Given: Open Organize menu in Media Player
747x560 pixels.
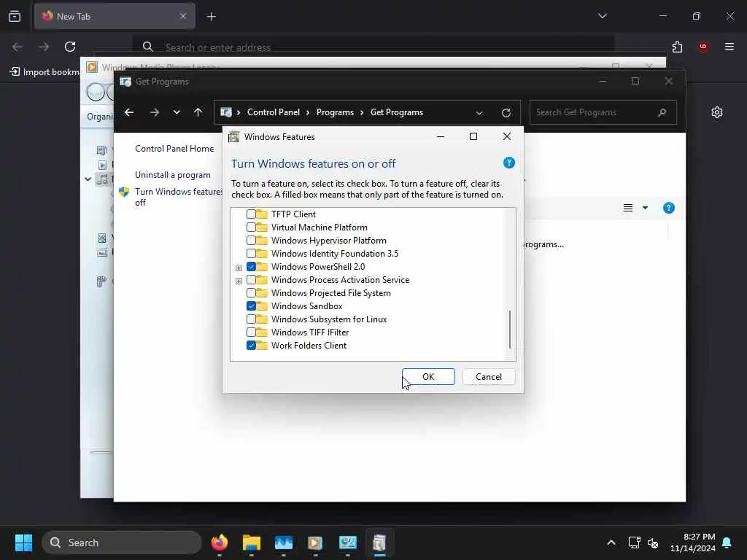Looking at the screenshot, I should (x=100, y=117).
